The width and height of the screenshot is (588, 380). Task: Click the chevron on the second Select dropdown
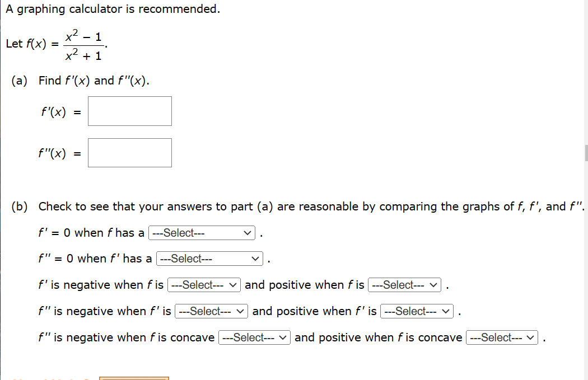coord(256,259)
